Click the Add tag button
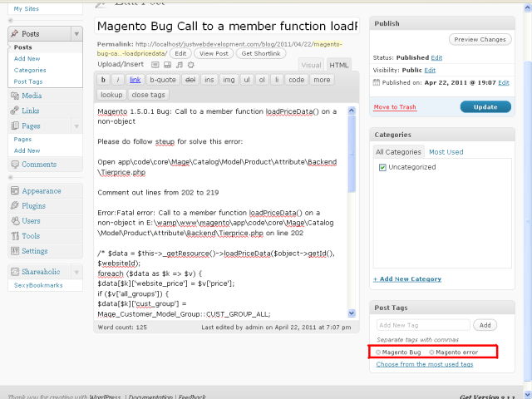This screenshot has height=399, width=532. (x=485, y=325)
